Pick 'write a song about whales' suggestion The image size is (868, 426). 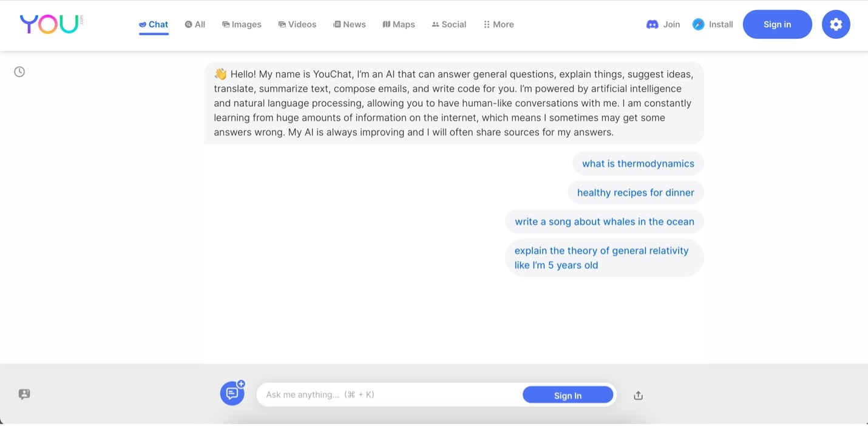(x=605, y=221)
